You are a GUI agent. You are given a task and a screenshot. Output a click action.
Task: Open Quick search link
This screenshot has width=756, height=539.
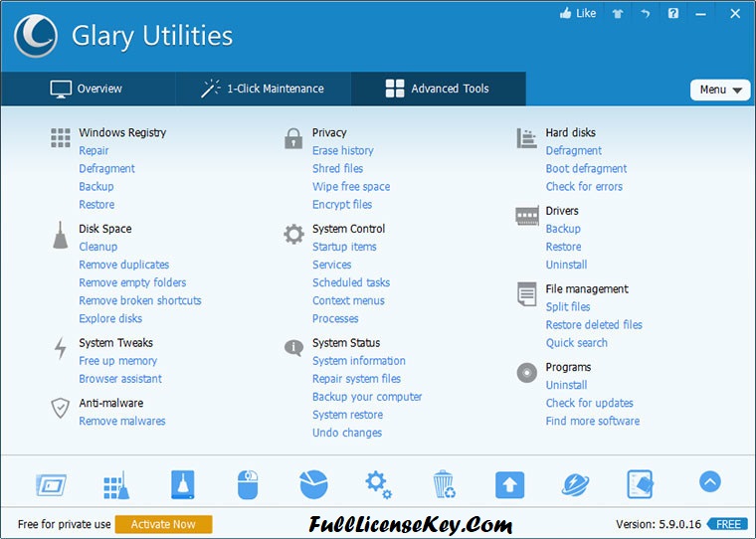coord(577,343)
